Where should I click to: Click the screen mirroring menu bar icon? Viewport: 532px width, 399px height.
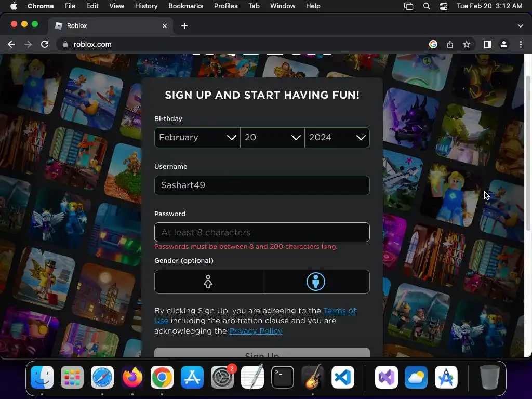408,6
